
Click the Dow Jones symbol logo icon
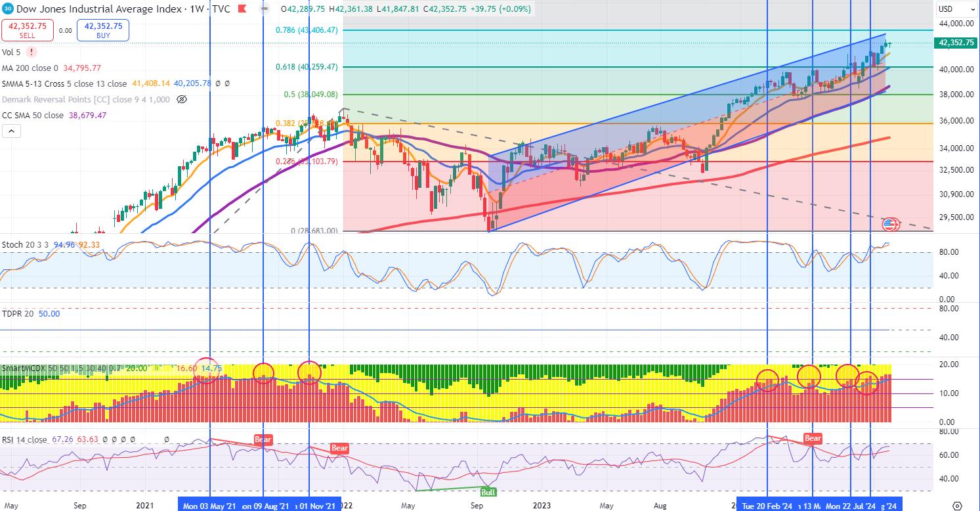(7, 9)
